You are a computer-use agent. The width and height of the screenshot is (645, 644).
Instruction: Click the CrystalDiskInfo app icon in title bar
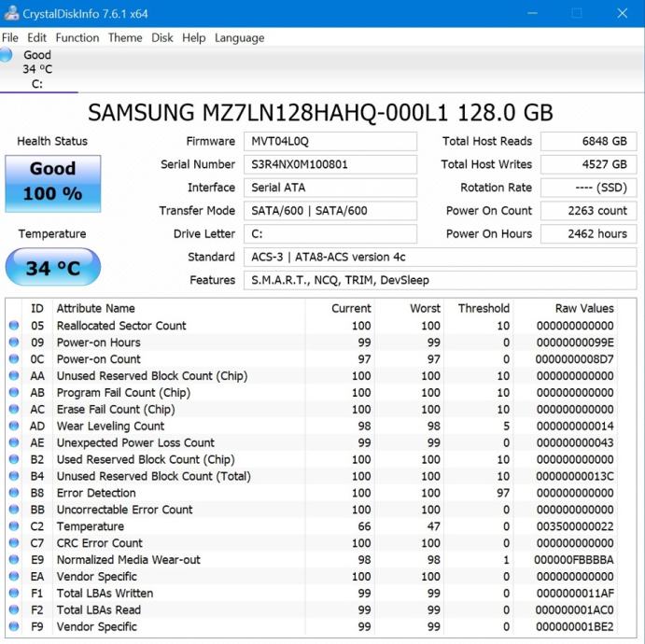[11, 13]
